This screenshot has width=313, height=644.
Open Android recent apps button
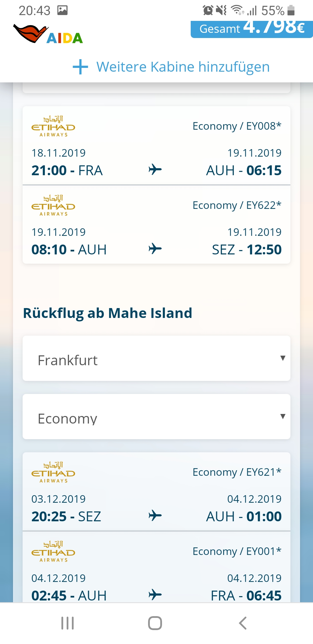pyautogui.click(x=68, y=623)
